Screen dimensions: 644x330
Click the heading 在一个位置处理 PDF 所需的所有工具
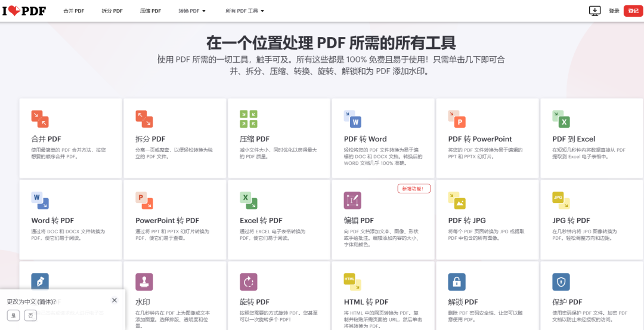(331, 43)
